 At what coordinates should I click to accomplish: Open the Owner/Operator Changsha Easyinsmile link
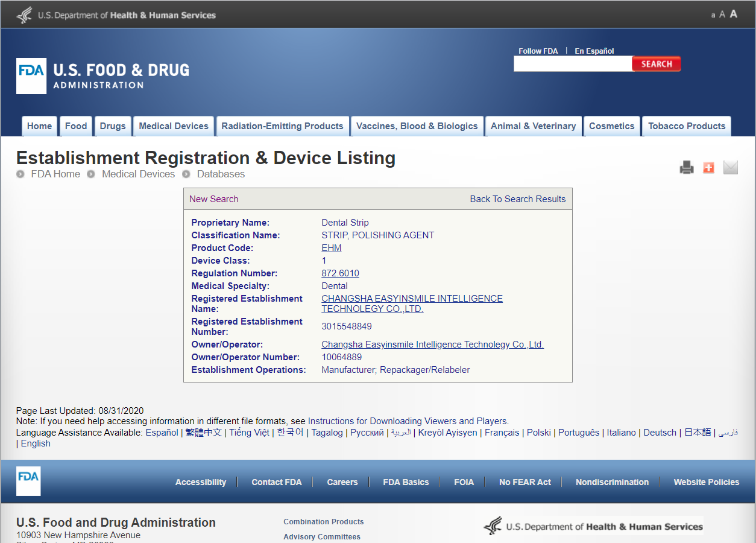coord(432,345)
